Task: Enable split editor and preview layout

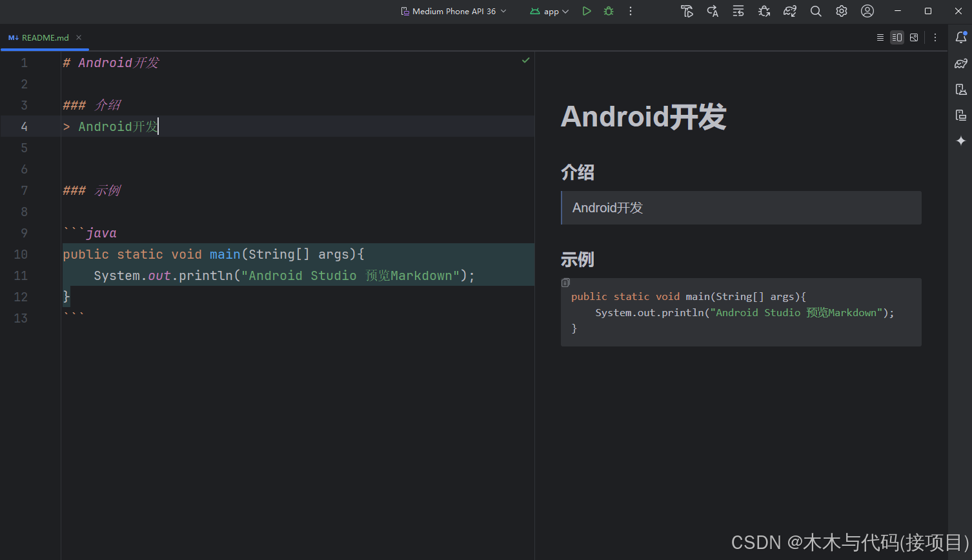Action: (x=896, y=37)
